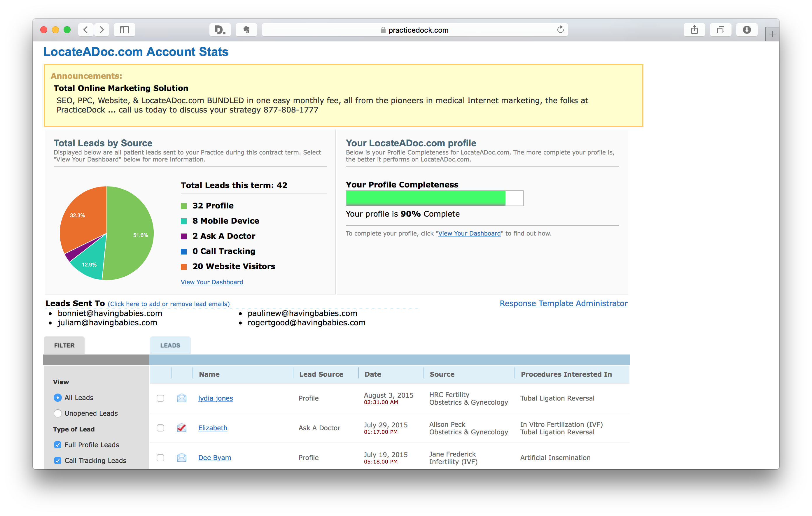The image size is (812, 516).
Task: Uncheck Full Profile Leads checkbox
Action: (x=58, y=445)
